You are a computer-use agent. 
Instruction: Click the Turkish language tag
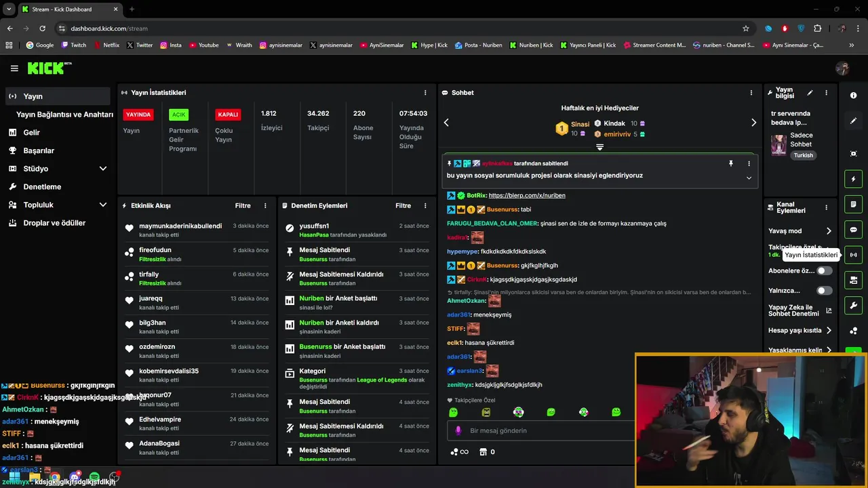tap(804, 155)
